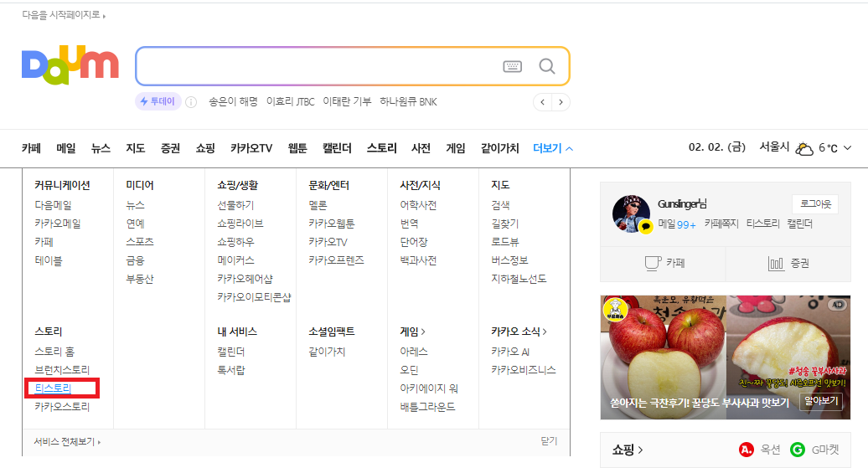This screenshot has width=868, height=468.
Task: Click 다음을 시작페이지로 link
Action: pos(64,15)
